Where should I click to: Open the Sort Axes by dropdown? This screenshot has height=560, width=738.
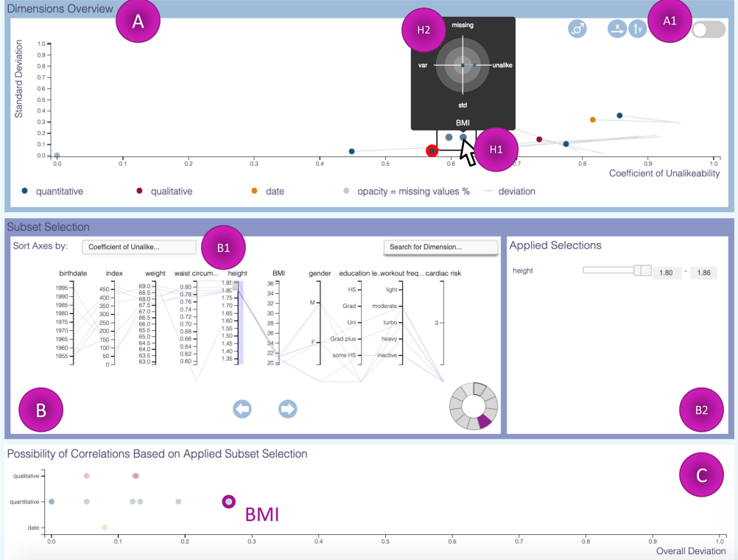pos(139,247)
